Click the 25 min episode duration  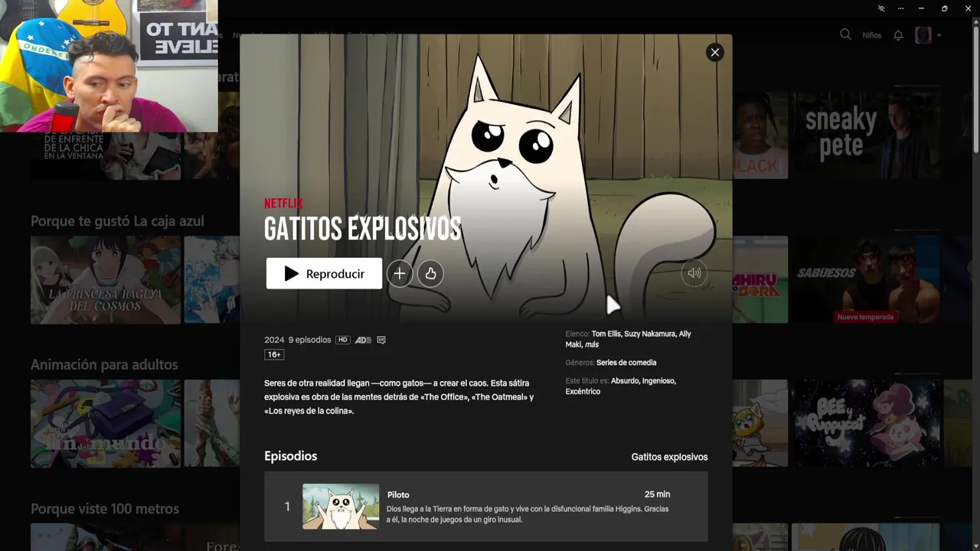657,494
